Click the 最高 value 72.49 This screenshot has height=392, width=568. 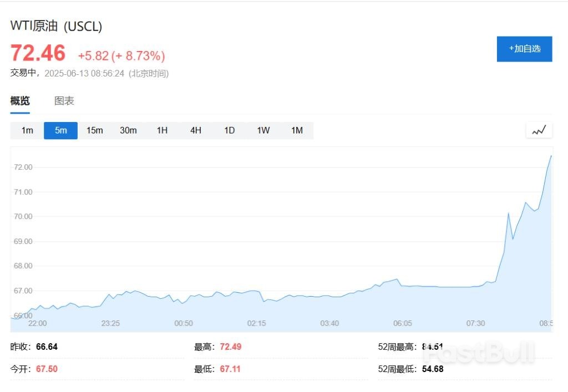231,347
